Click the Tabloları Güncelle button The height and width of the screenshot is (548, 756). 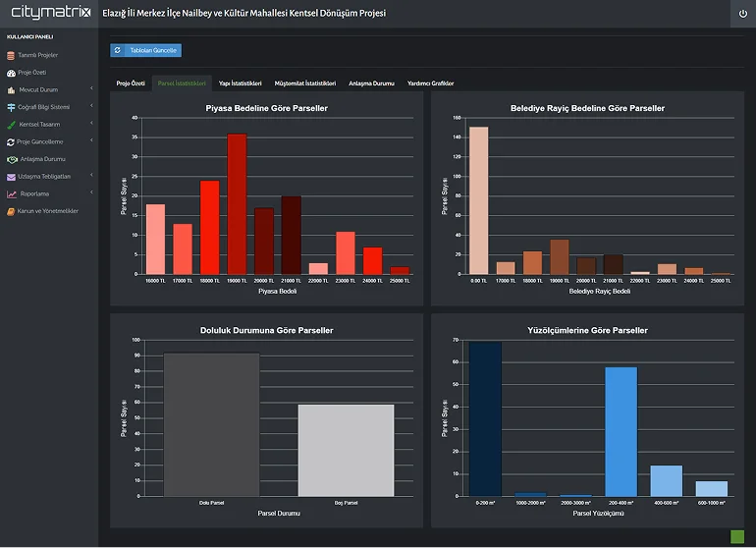(x=145, y=50)
